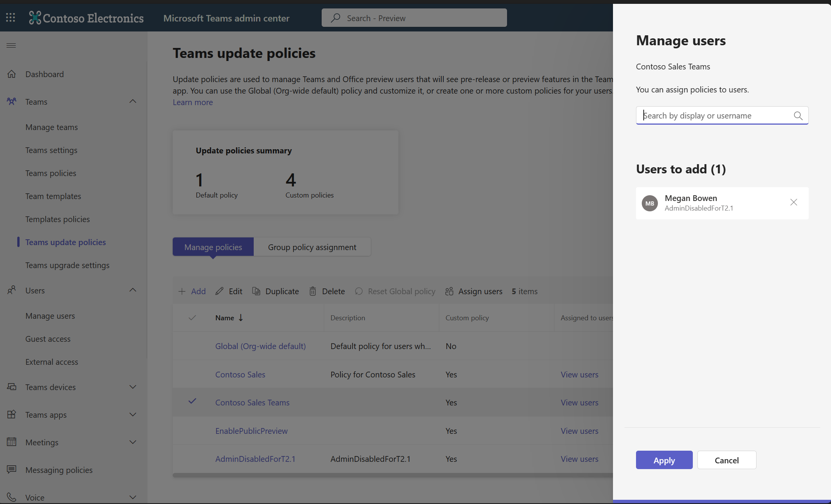Switch to Group policy assignment tab
Image resolution: width=831 pixels, height=504 pixels.
[x=312, y=247]
